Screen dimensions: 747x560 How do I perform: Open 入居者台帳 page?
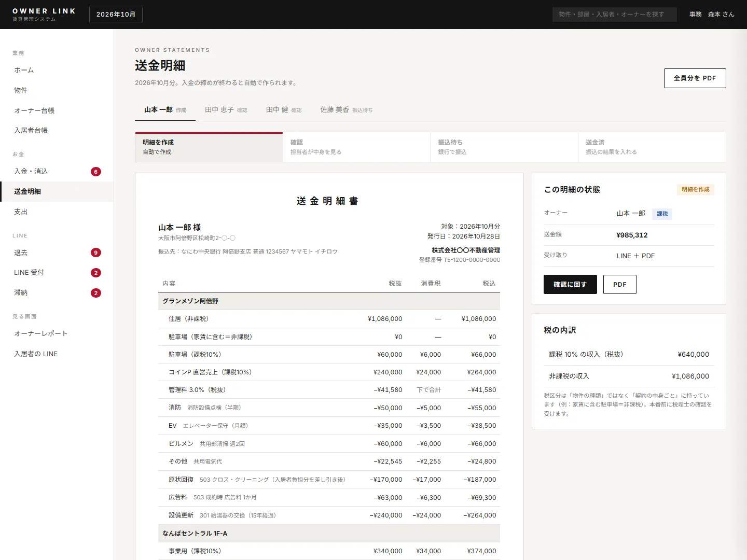tap(57, 130)
